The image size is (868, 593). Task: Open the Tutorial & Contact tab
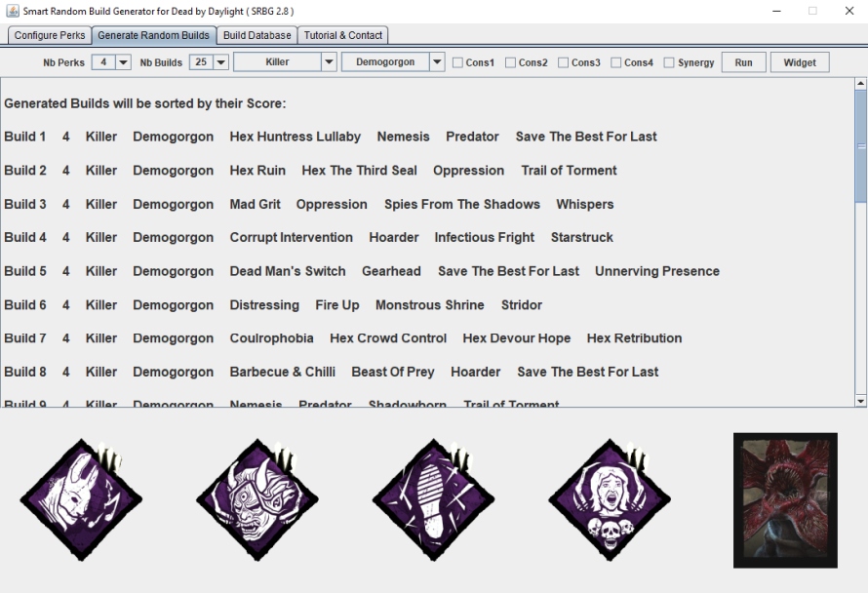click(x=343, y=35)
